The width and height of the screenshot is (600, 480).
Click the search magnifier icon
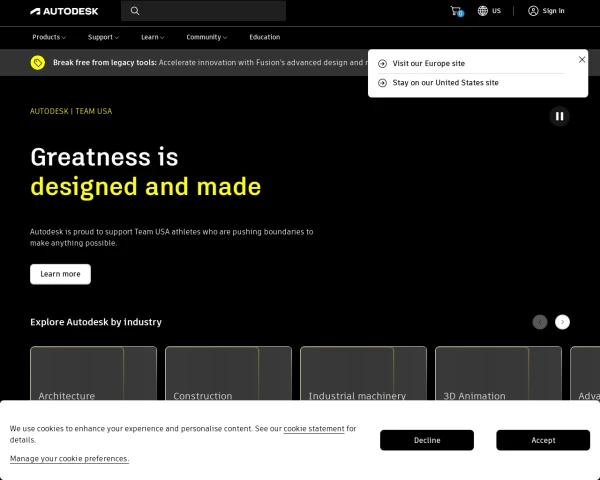tap(135, 11)
